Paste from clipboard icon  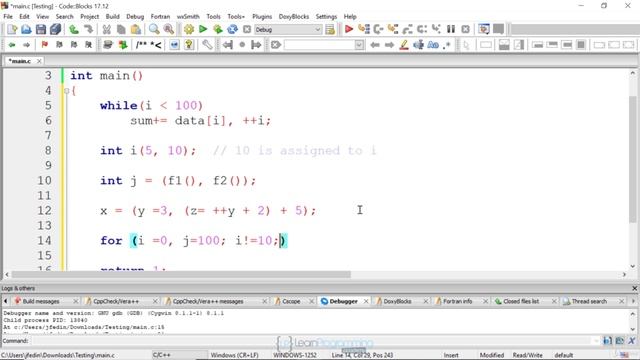pos(136,29)
